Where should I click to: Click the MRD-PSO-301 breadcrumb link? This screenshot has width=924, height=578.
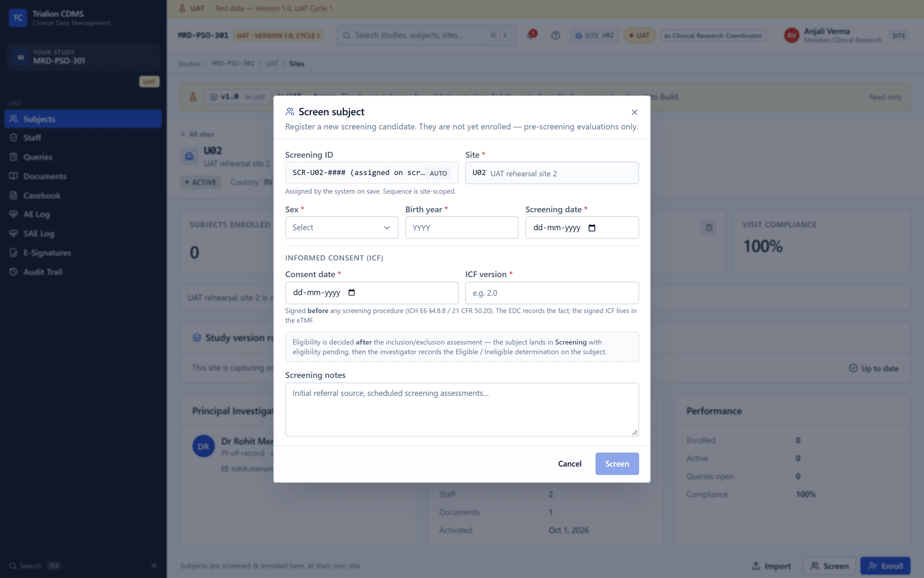[232, 64]
